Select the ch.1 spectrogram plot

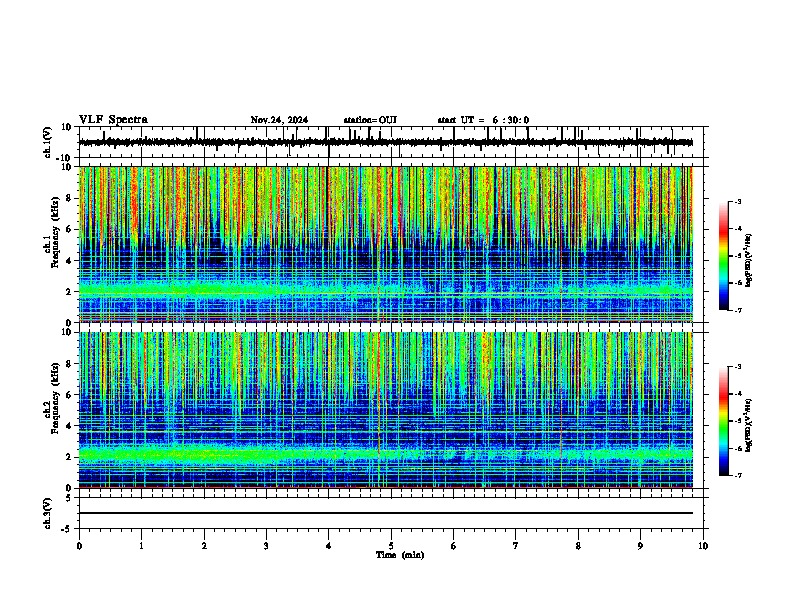click(386, 244)
